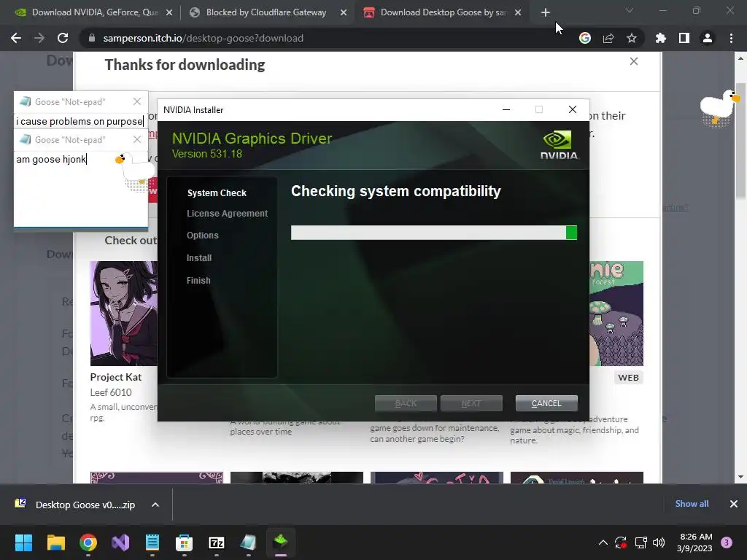Reload the current page

pyautogui.click(x=63, y=38)
